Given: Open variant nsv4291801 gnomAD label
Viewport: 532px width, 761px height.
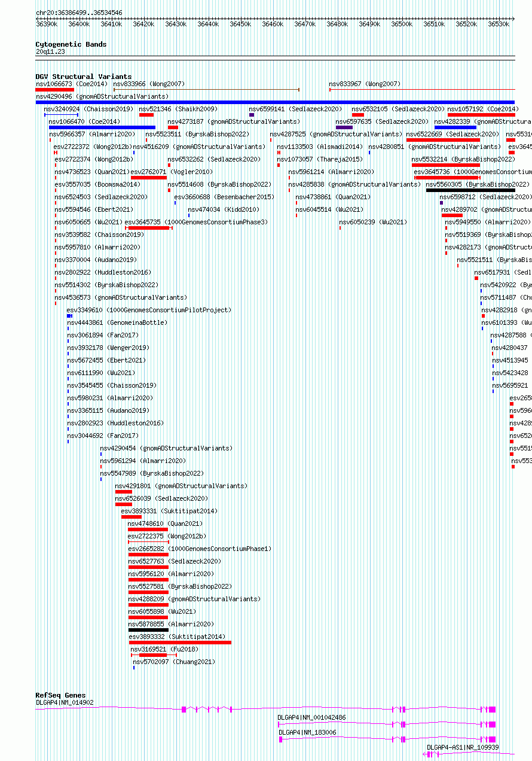Looking at the screenshot, I should pyautogui.click(x=181, y=486).
